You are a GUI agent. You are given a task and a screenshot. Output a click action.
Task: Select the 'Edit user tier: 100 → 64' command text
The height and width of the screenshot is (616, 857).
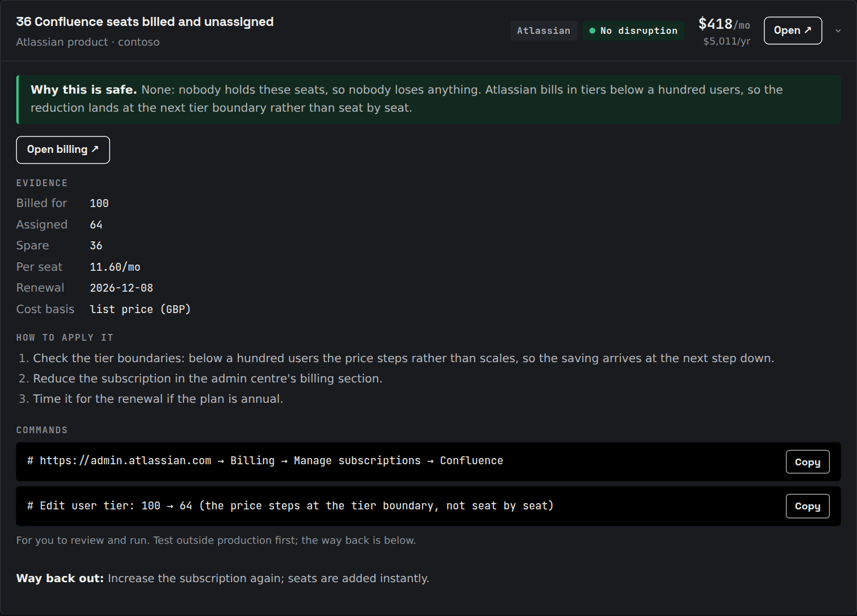coord(290,507)
